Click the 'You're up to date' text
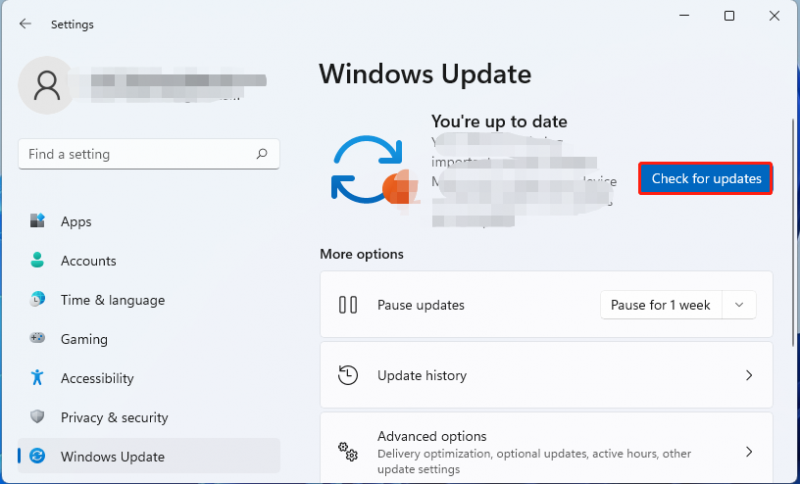The height and width of the screenshot is (484, 800). [x=499, y=121]
